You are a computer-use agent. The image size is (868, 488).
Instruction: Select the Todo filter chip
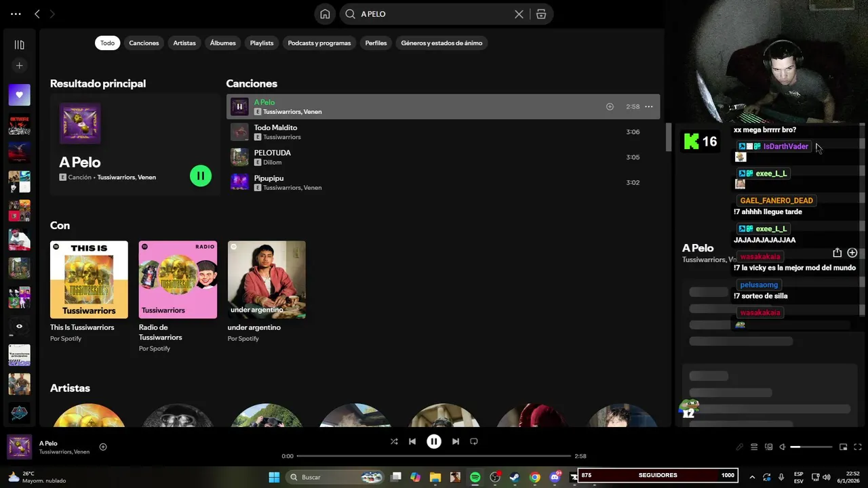coord(107,43)
